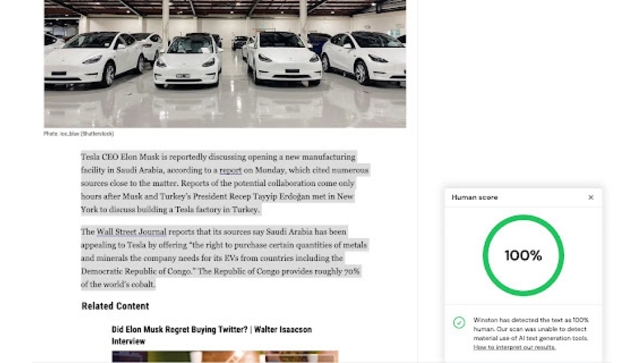Open the Wall Street Journal link
644x363 pixels.
pos(131,232)
